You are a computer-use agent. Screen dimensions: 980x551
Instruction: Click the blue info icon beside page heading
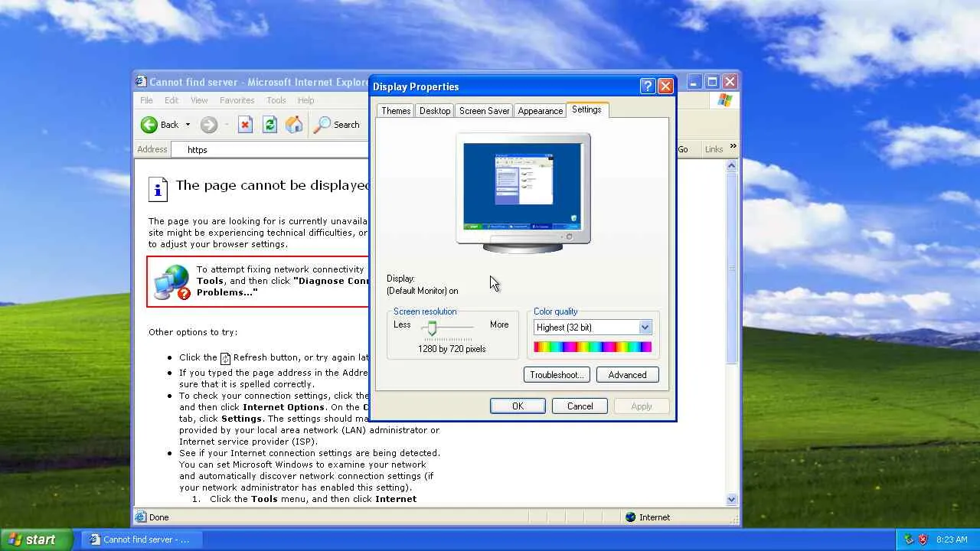[158, 188]
